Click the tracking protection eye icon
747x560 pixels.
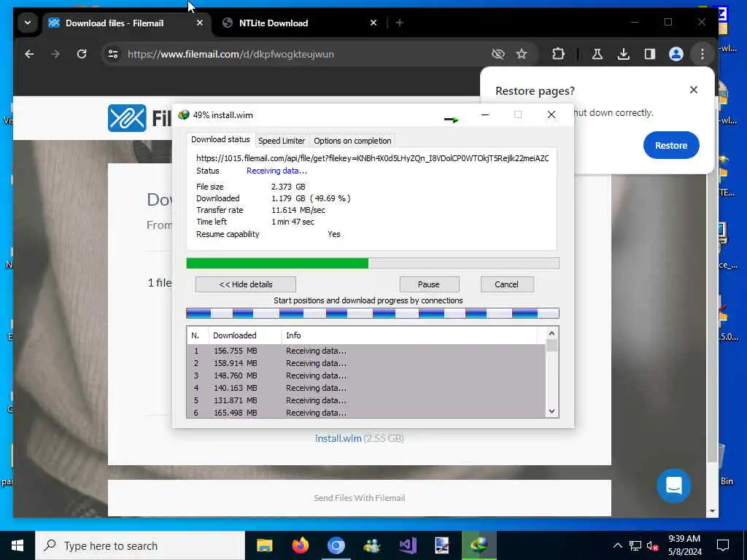tap(498, 54)
